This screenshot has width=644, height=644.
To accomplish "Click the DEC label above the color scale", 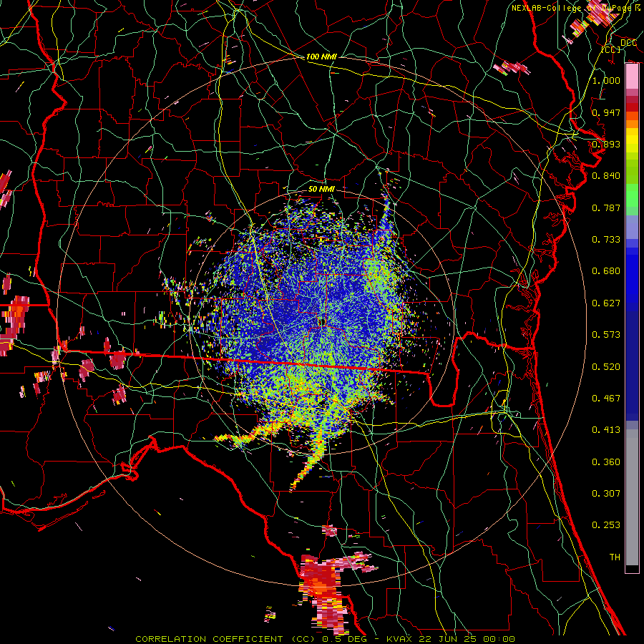I will click(628, 42).
